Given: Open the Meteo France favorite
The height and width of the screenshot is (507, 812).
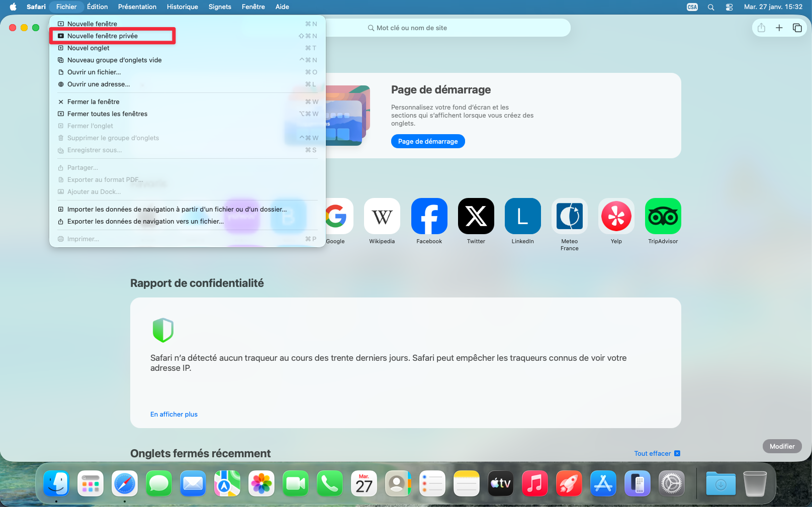Looking at the screenshot, I should [570, 216].
